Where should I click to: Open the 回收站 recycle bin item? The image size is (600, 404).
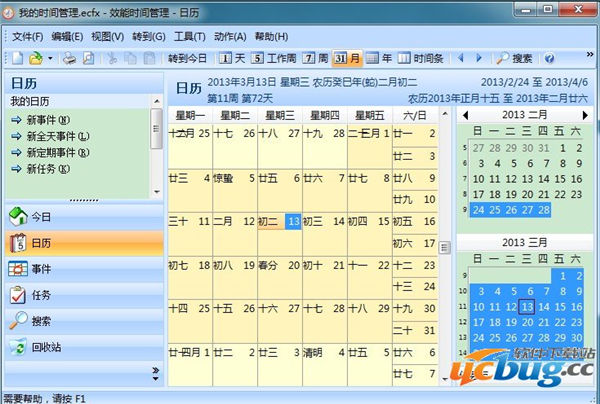tap(84, 347)
